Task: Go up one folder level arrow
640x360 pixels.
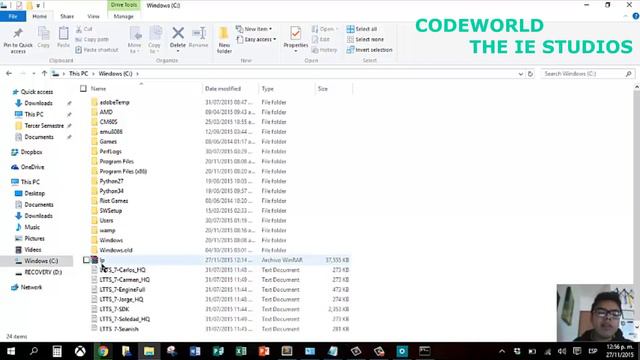Action: click(x=44, y=73)
